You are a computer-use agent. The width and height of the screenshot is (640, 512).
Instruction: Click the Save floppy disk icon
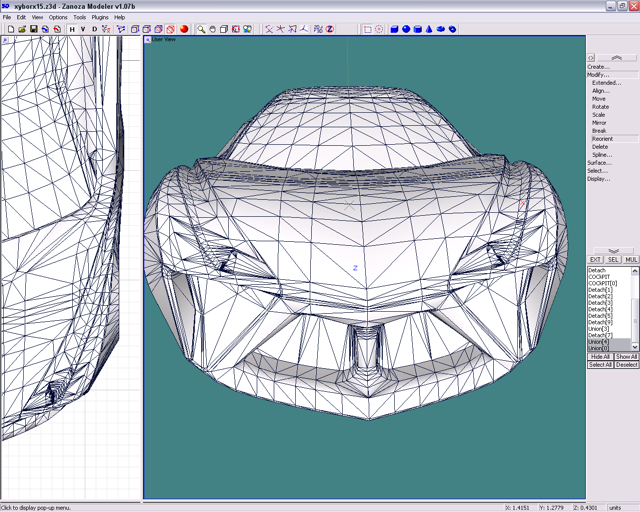[x=33, y=29]
